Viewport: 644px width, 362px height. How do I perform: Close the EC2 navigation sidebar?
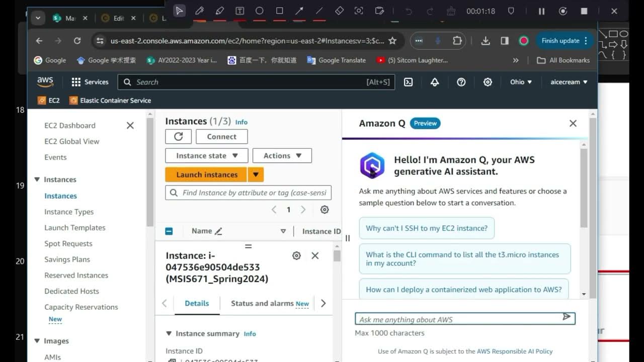tap(130, 125)
